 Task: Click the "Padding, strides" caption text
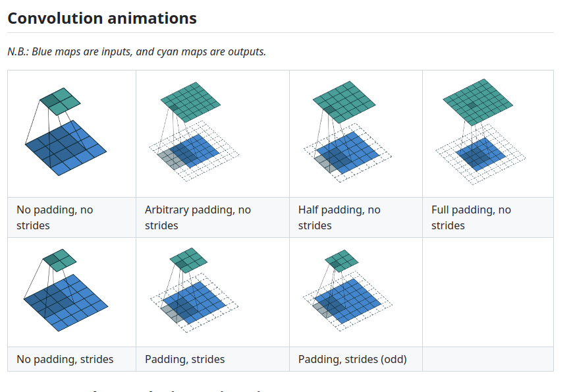pos(185,359)
